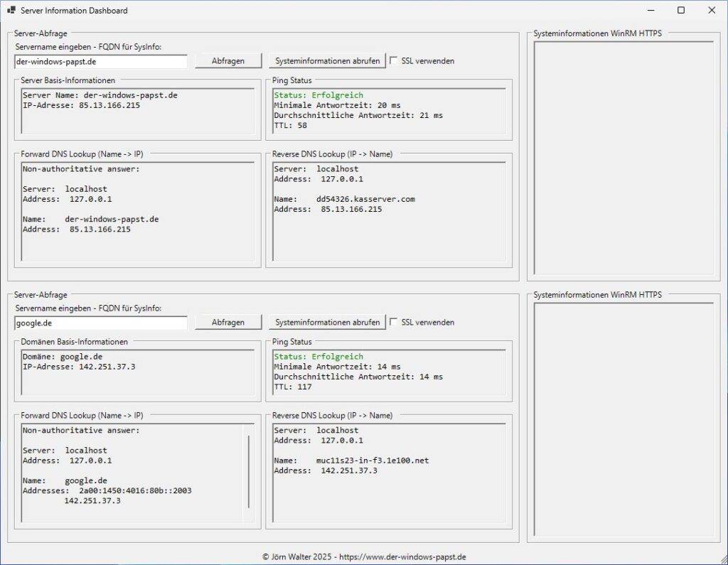728x565 pixels.
Task: Click Abfragen for der-windows-papst.de
Action: click(227, 60)
